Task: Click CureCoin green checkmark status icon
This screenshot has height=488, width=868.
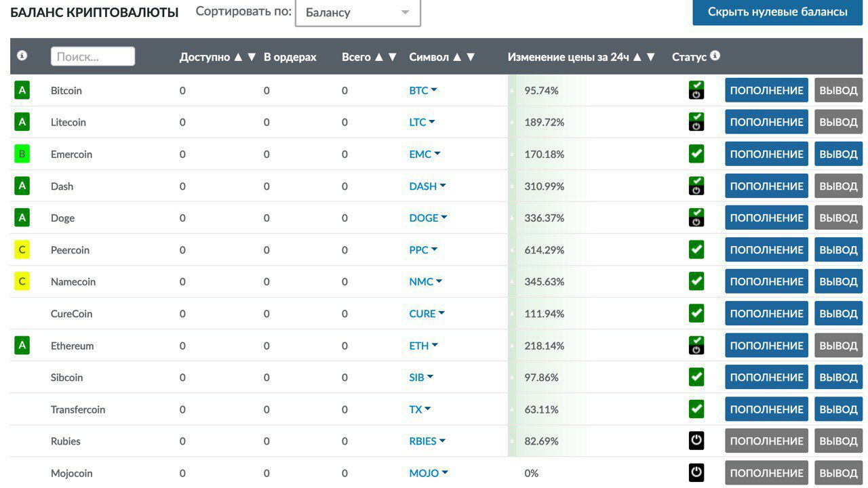Action: coord(696,313)
